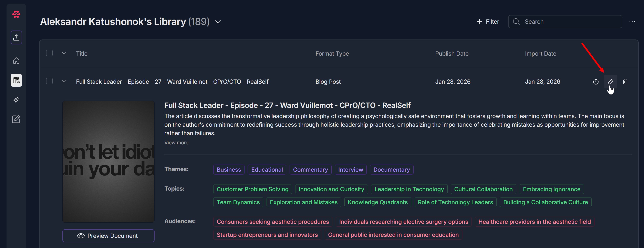Delete the document with trash icon

[x=625, y=82]
